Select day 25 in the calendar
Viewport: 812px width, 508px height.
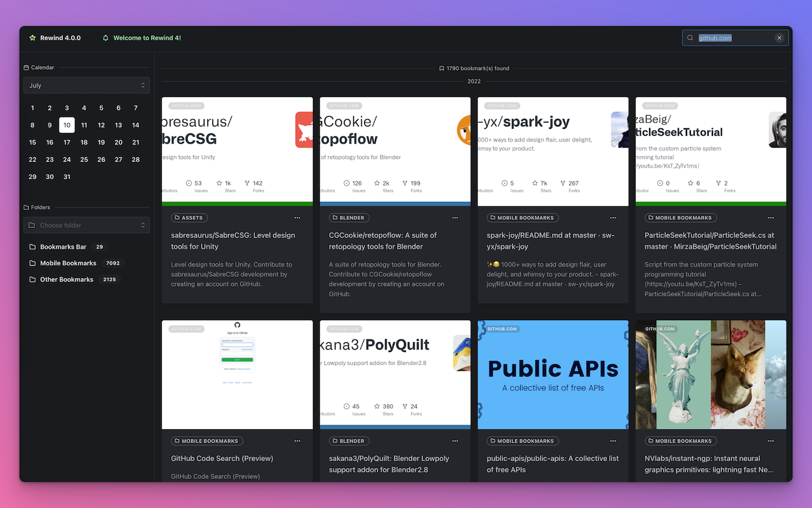pos(84,159)
